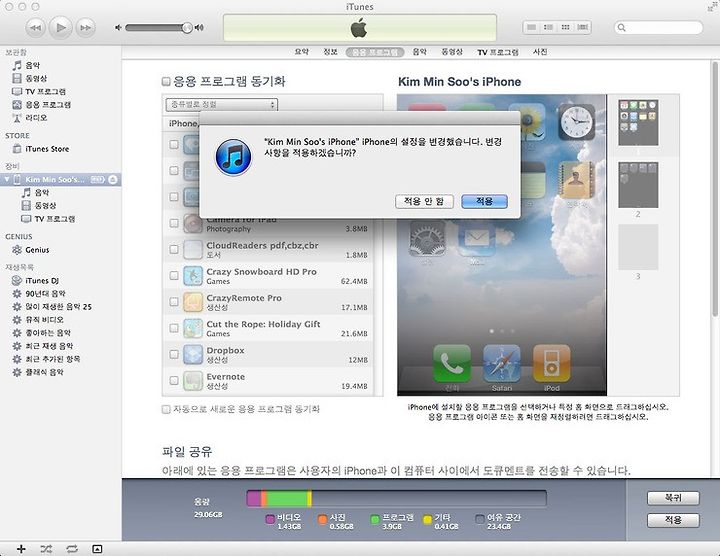Screen dimensions: 720x556
Task: Click the Evernote app icon
Action: click(x=193, y=381)
